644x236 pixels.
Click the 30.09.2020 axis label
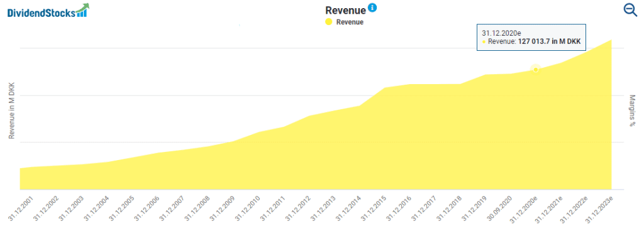pyautogui.click(x=500, y=209)
